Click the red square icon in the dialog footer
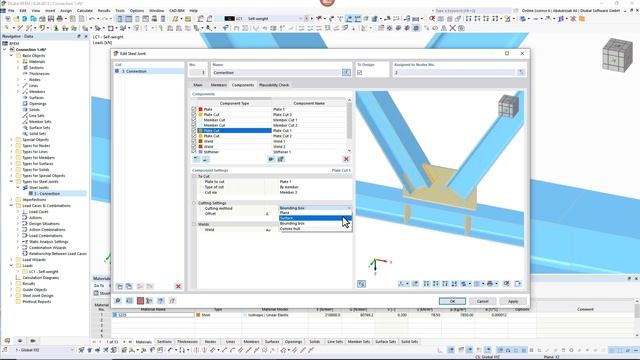Screen dimensions: 640x360 [140, 301]
